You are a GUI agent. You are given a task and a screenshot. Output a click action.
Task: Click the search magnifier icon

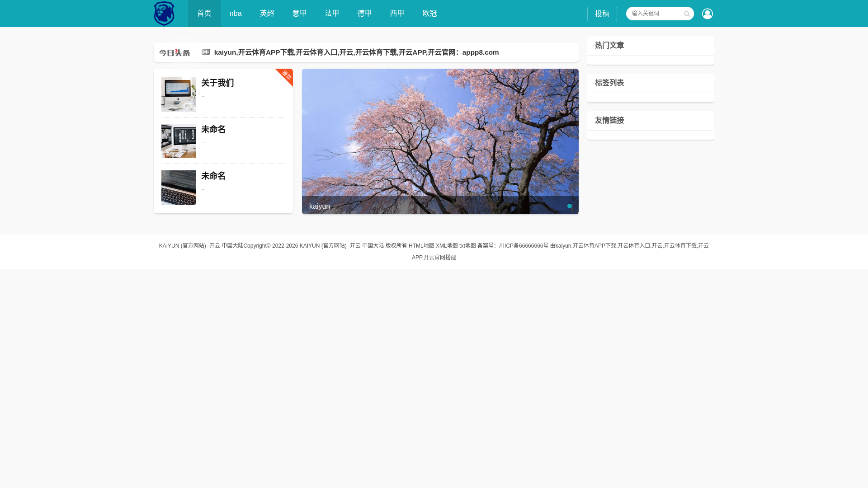coord(687,14)
